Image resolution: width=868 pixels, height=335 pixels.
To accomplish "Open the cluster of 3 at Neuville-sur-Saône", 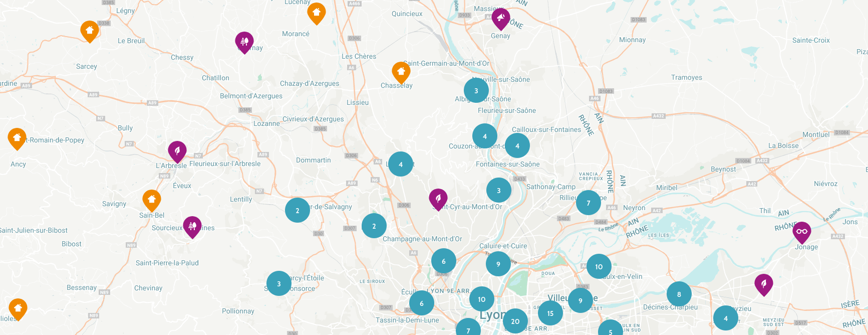I will click(476, 91).
